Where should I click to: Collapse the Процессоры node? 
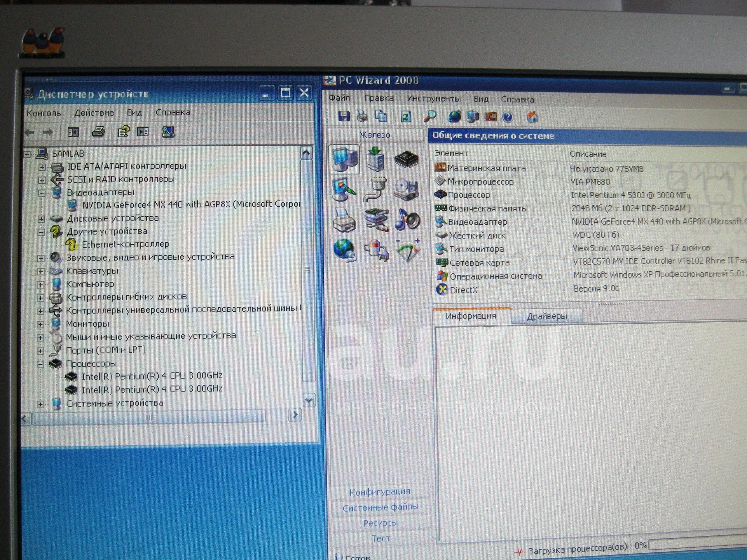pos(41,364)
